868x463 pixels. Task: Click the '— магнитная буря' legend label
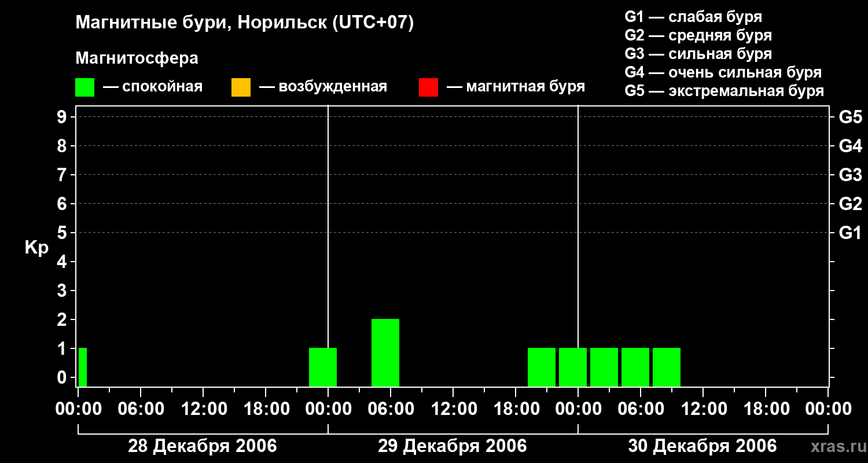516,87
